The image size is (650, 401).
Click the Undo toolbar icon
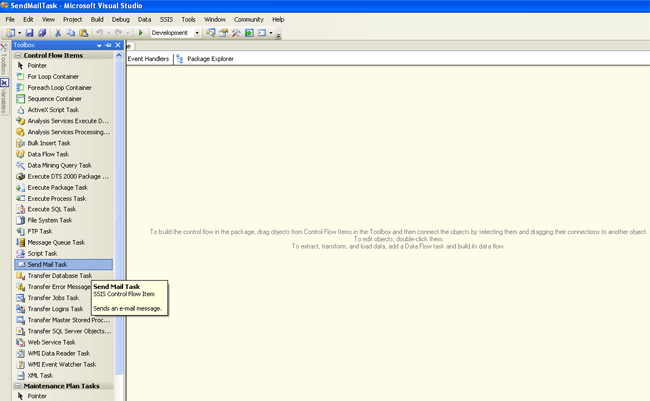point(99,33)
